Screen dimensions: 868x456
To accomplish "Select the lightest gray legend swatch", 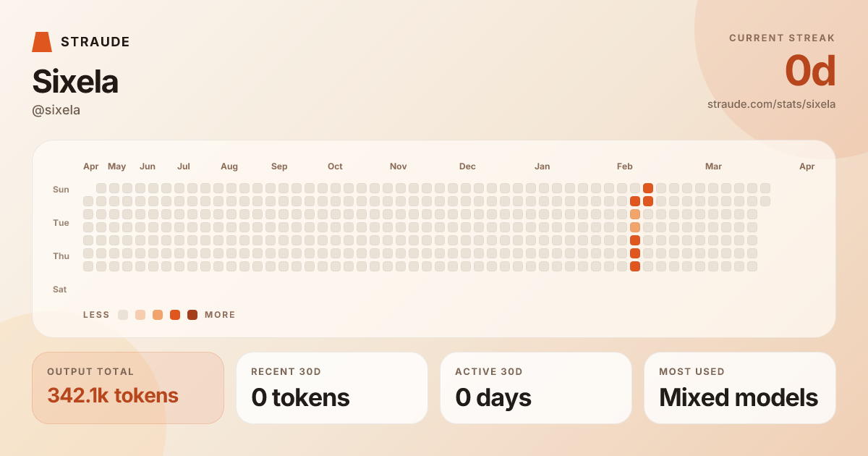I will (123, 315).
